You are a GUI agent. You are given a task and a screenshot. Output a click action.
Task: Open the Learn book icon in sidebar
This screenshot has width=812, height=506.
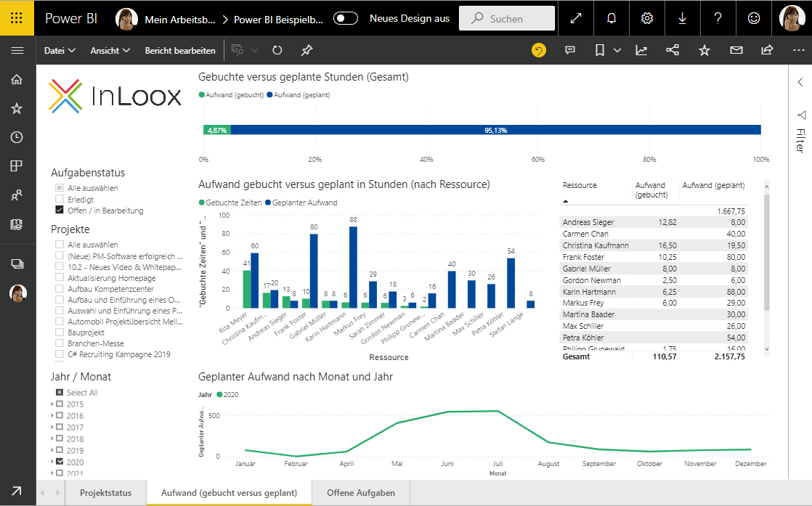17,224
